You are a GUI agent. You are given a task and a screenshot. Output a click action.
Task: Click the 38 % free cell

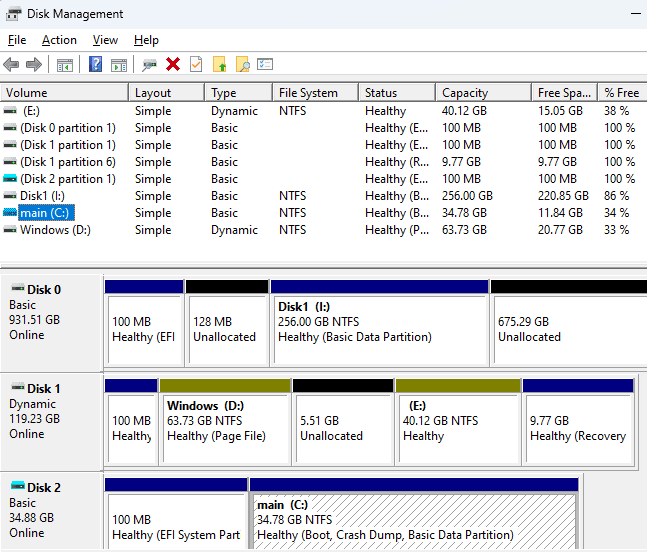[616, 111]
